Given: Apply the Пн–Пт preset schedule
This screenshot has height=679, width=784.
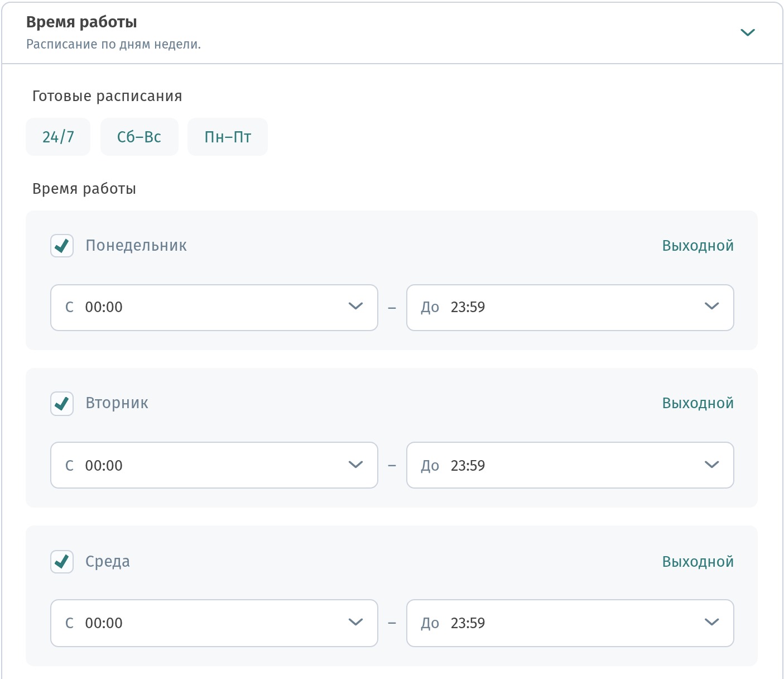Looking at the screenshot, I should (228, 137).
